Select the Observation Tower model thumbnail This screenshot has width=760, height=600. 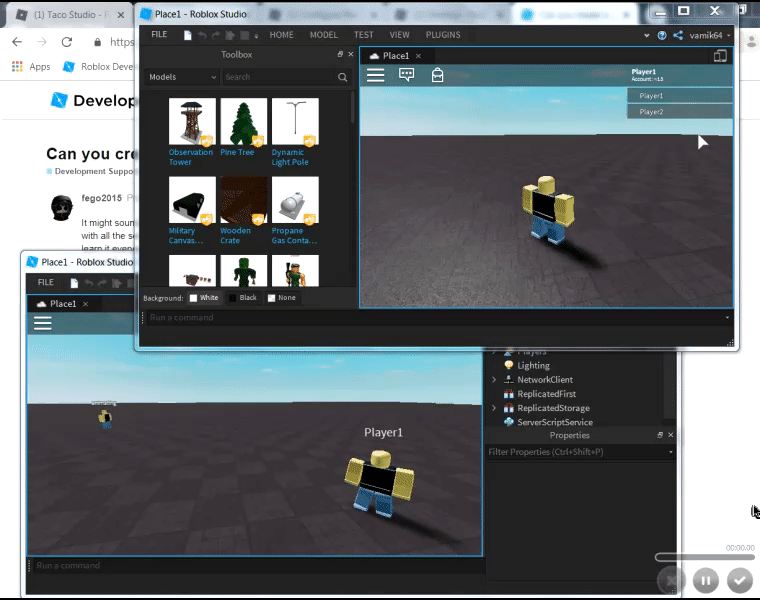click(x=192, y=122)
